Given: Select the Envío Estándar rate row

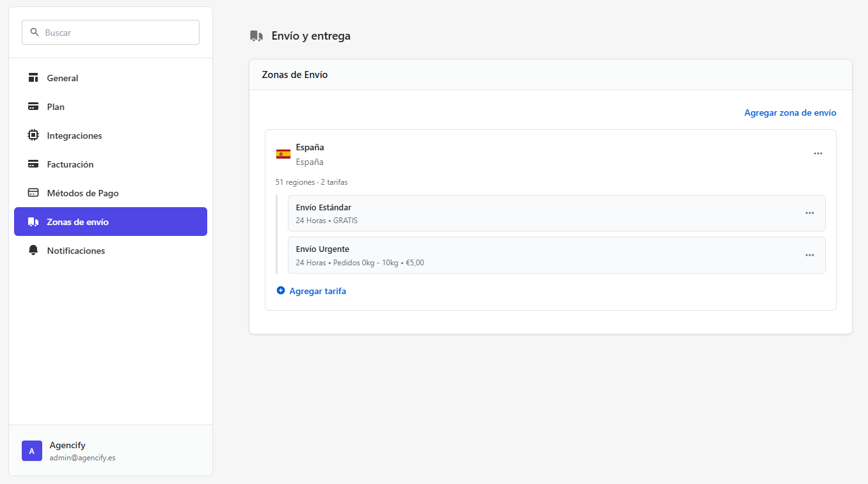Looking at the screenshot, I should click(556, 213).
